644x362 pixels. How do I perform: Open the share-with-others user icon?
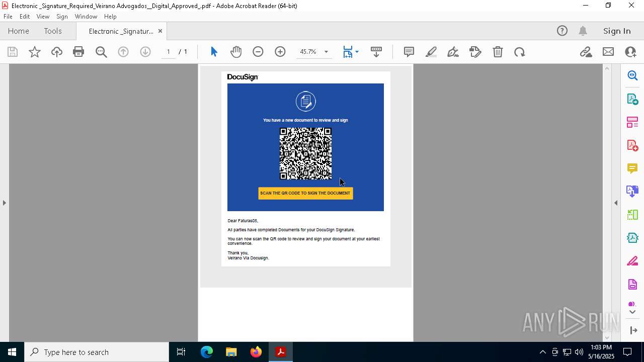point(630,52)
